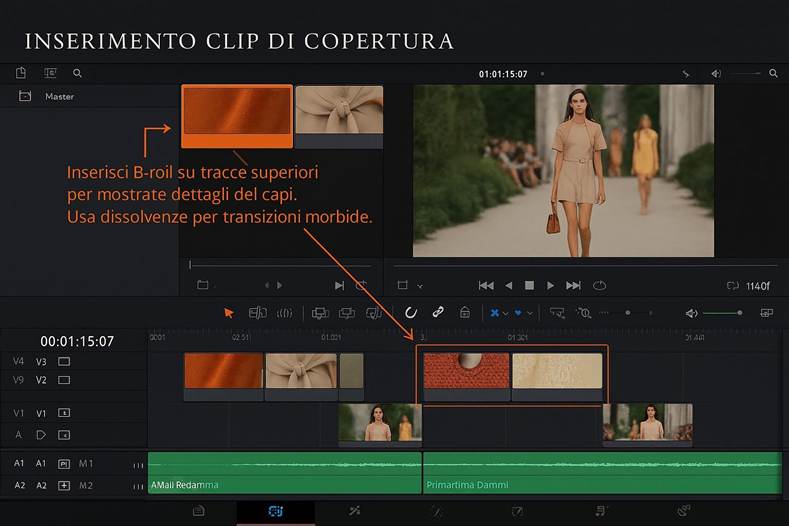Toggle the position lock icon
The height and width of the screenshot is (526, 789).
(465, 313)
